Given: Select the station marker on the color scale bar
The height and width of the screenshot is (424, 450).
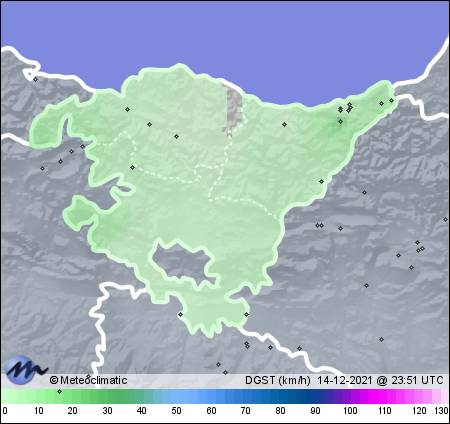Looking at the screenshot, I should click(59, 391).
